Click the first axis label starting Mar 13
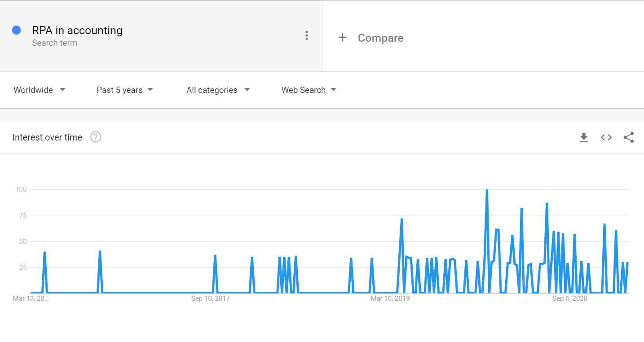 pos(31,298)
